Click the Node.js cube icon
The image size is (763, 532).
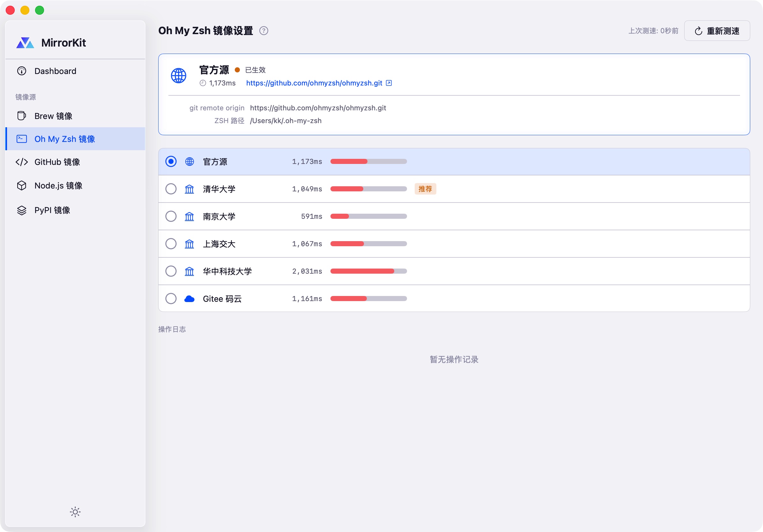point(22,185)
